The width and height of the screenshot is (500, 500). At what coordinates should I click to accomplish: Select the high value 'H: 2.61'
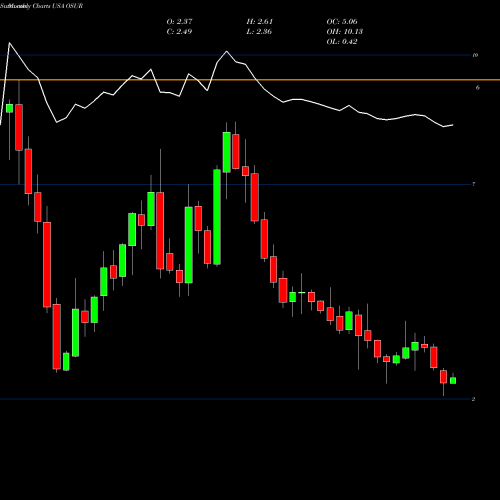[259, 21]
